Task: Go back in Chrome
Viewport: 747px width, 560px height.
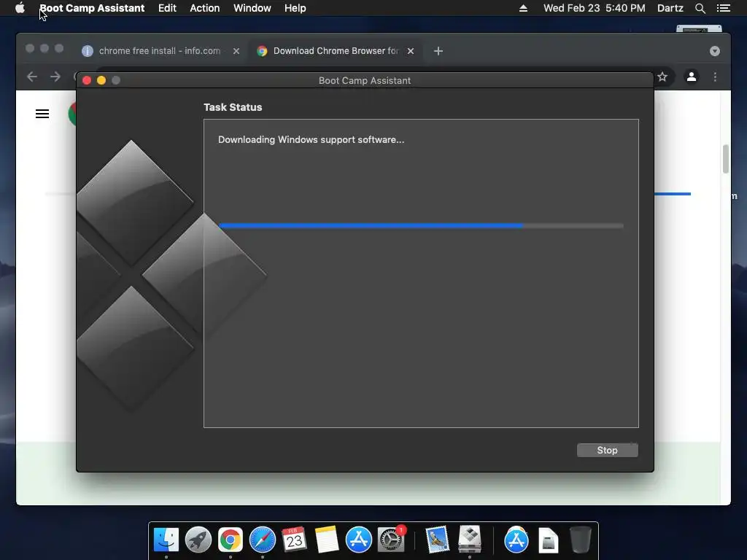Action: (x=32, y=77)
